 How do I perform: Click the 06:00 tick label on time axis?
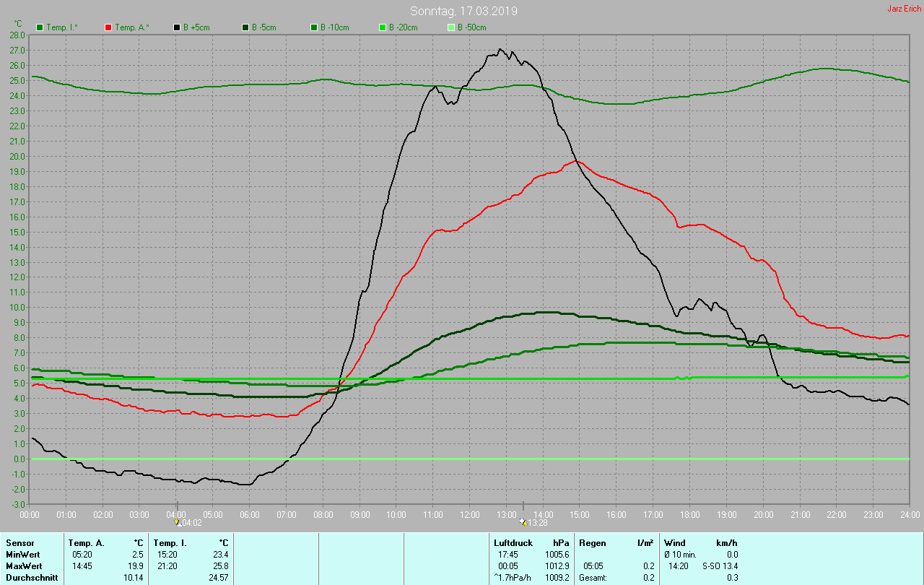(x=250, y=514)
